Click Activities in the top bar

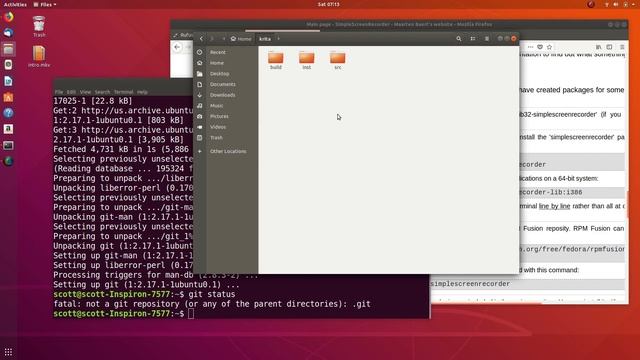[15, 4]
